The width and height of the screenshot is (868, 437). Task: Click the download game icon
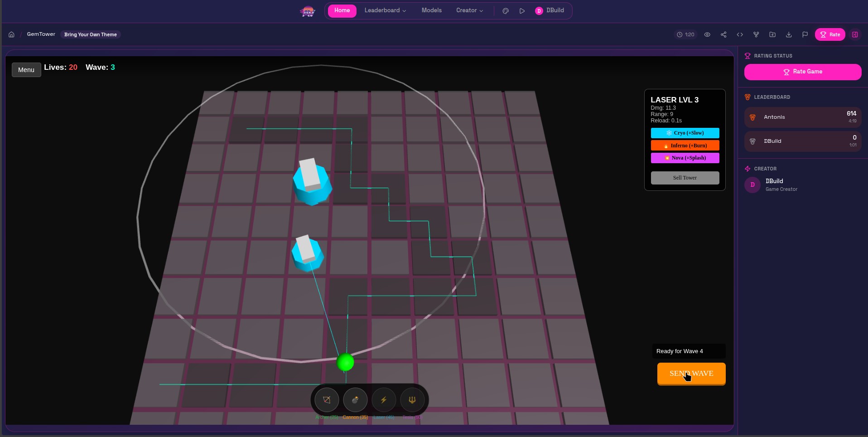789,34
